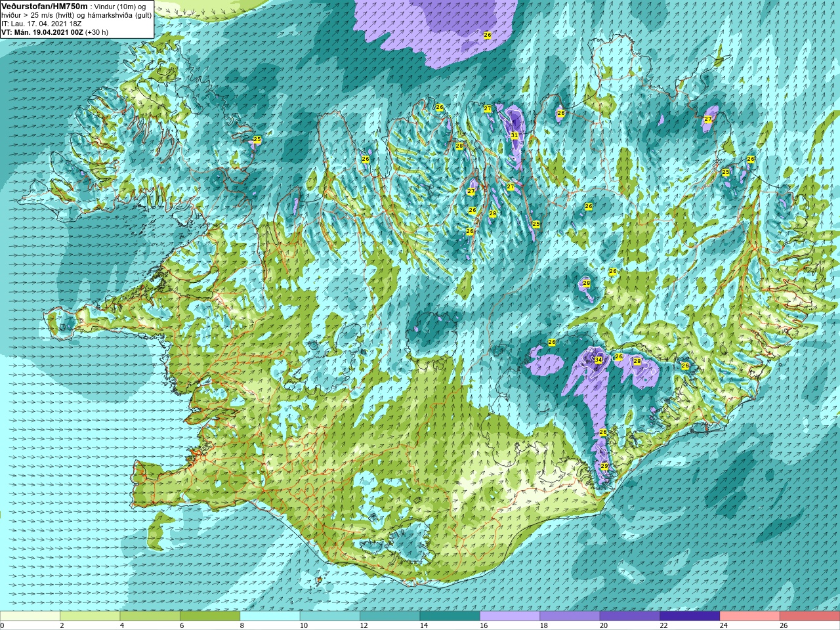The height and width of the screenshot is (630, 840).
Task: Pick the 2–4 m/s light green legend swatch
Action: [x=90, y=616]
